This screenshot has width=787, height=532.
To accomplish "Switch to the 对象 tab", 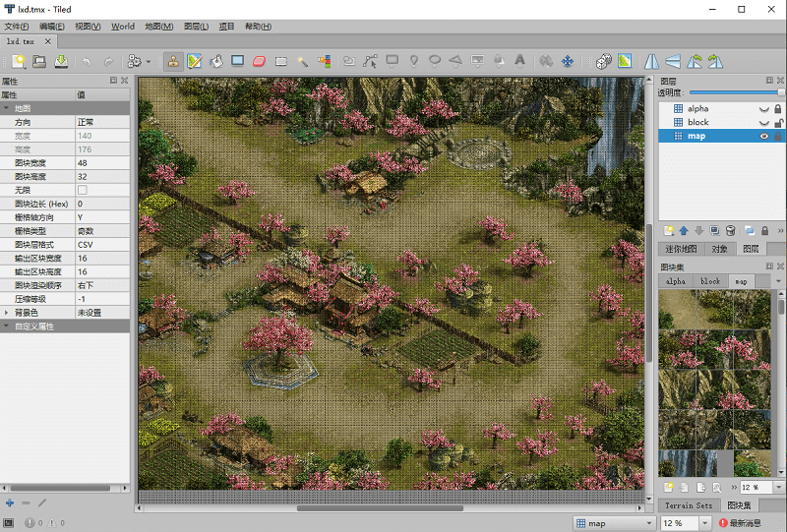I will coord(720,249).
